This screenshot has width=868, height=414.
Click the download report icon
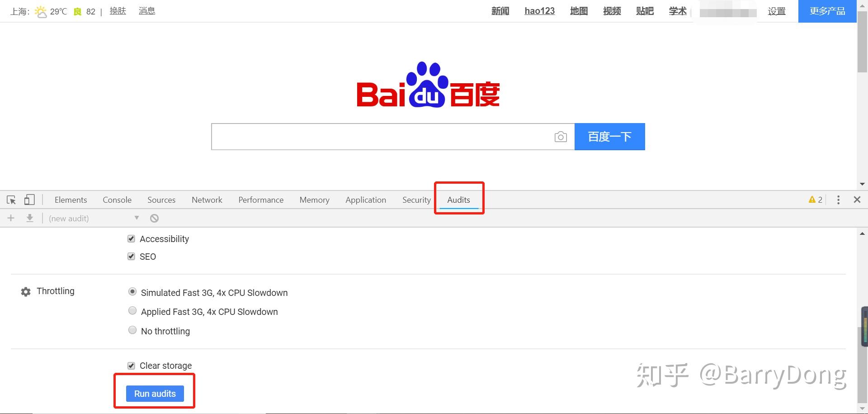[30, 218]
